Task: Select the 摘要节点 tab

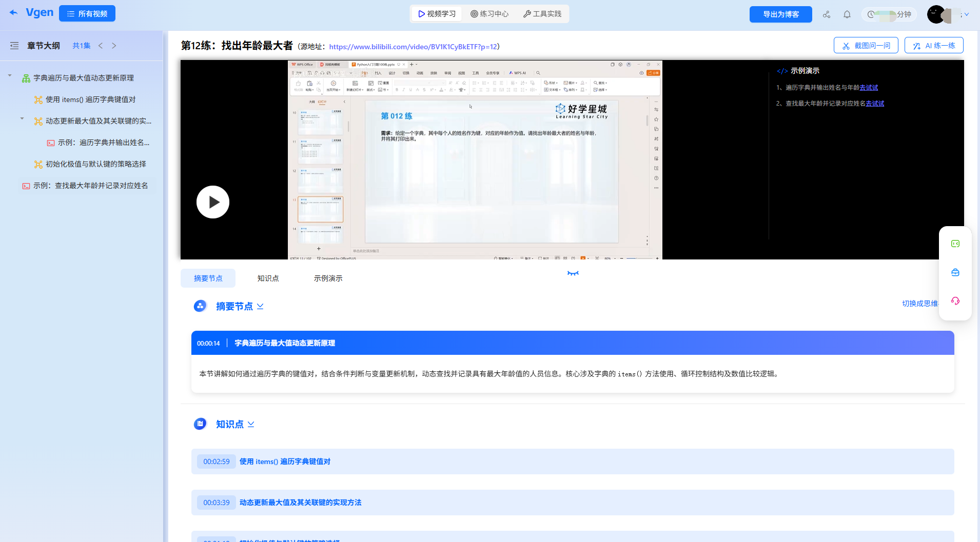Action: pos(208,278)
